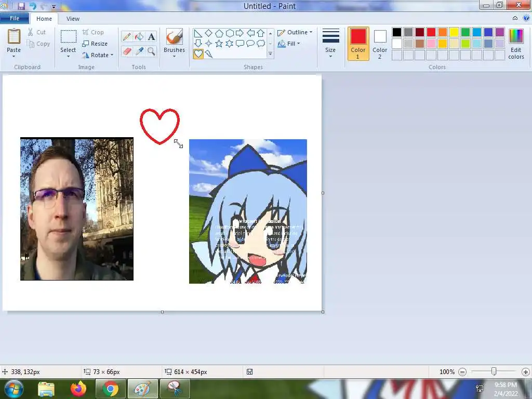Click the blue-haired anime image on canvas
This screenshot has height=399, width=532.
pos(248,211)
